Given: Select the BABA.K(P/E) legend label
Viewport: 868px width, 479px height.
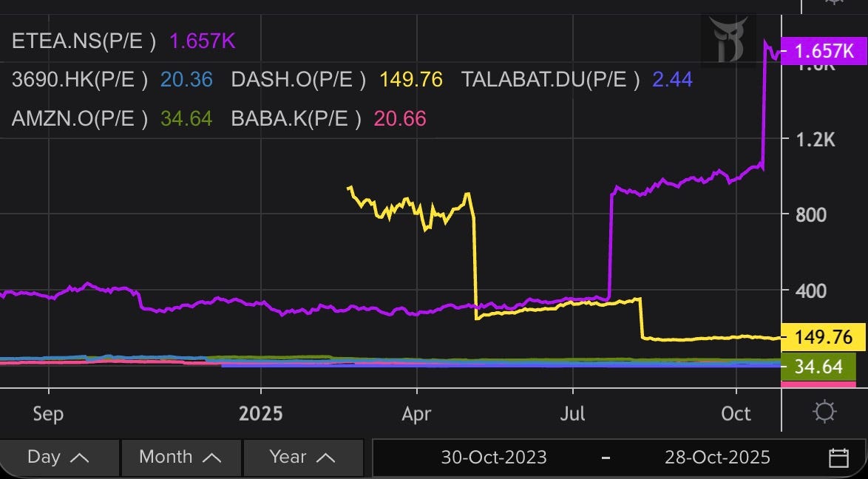Looking at the screenshot, I should point(296,118).
